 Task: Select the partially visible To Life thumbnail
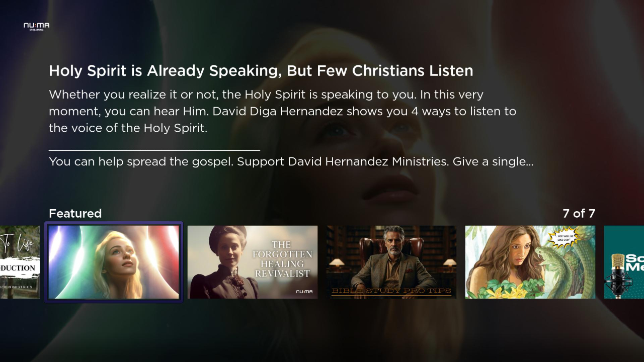(x=20, y=262)
